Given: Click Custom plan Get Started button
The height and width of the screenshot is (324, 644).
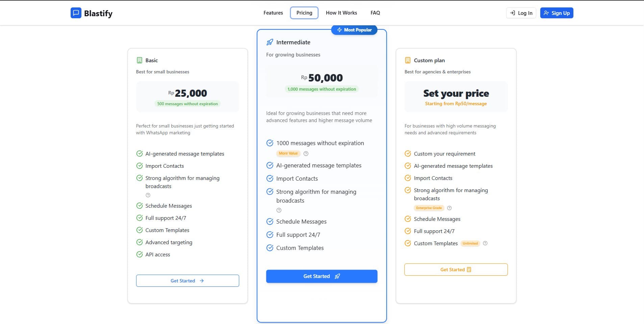Looking at the screenshot, I should click(456, 270).
